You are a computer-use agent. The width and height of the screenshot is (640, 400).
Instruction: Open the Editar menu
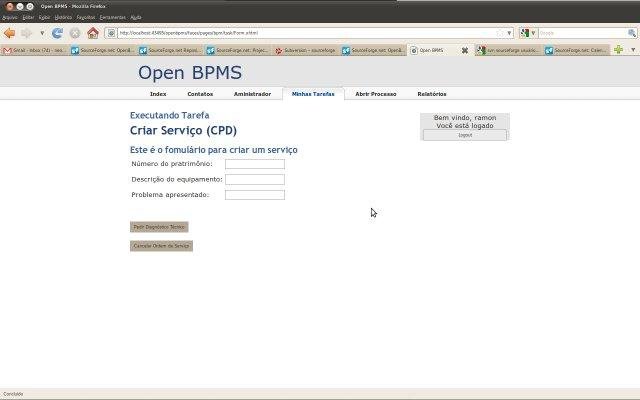click(28, 17)
